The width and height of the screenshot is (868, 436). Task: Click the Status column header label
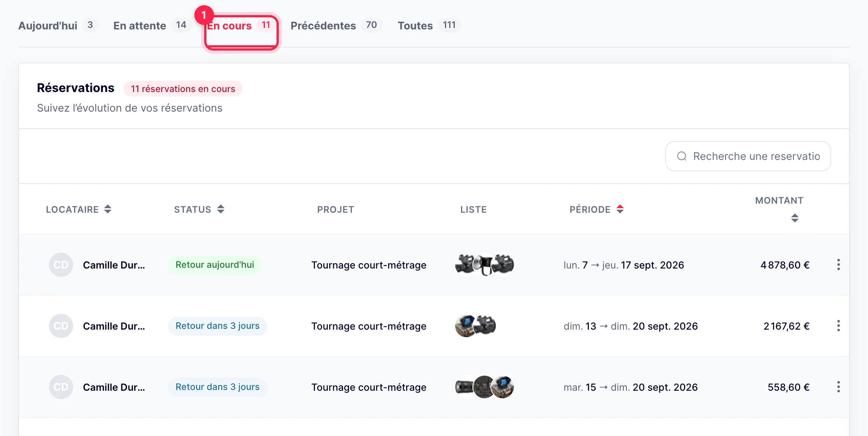click(x=193, y=210)
